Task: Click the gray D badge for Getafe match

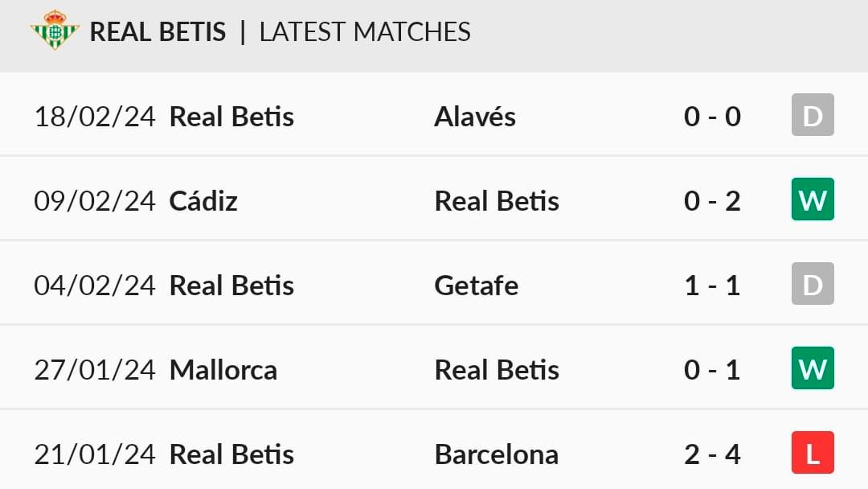Action: point(813,284)
